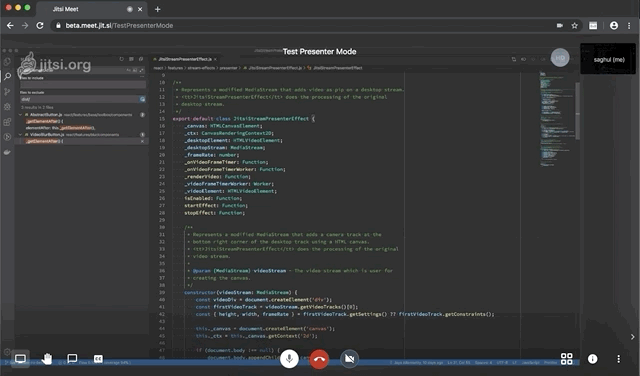Open Source Control in shared VS Code sidebar
Image resolution: width=640 pixels, height=376 pixels.
tap(7, 91)
